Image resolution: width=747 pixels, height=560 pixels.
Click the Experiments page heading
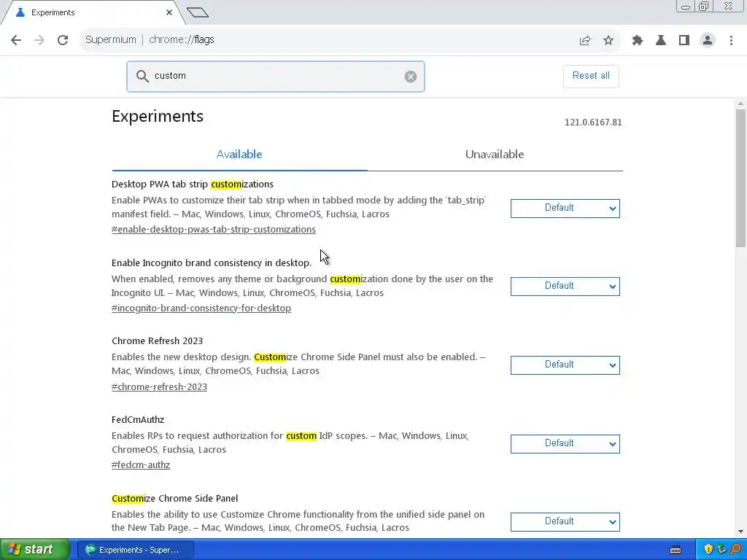(158, 116)
